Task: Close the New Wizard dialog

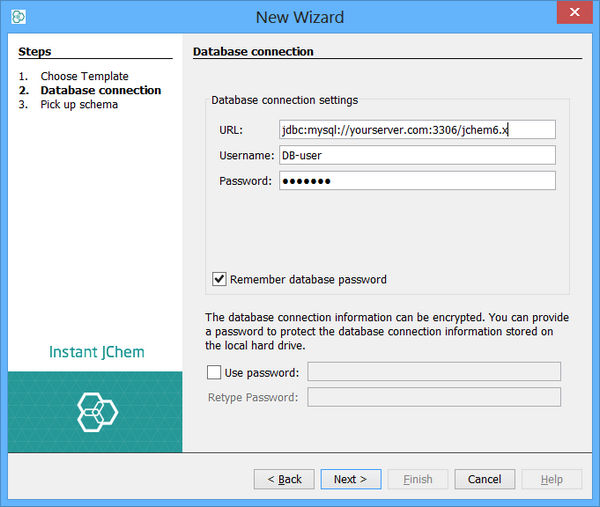Action: pyautogui.click(x=574, y=12)
